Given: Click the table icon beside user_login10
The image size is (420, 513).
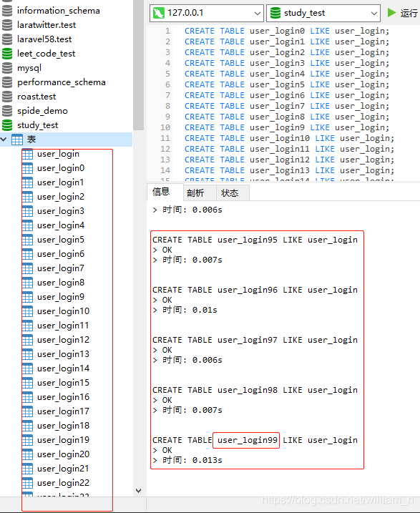Looking at the screenshot, I should coord(27,311).
